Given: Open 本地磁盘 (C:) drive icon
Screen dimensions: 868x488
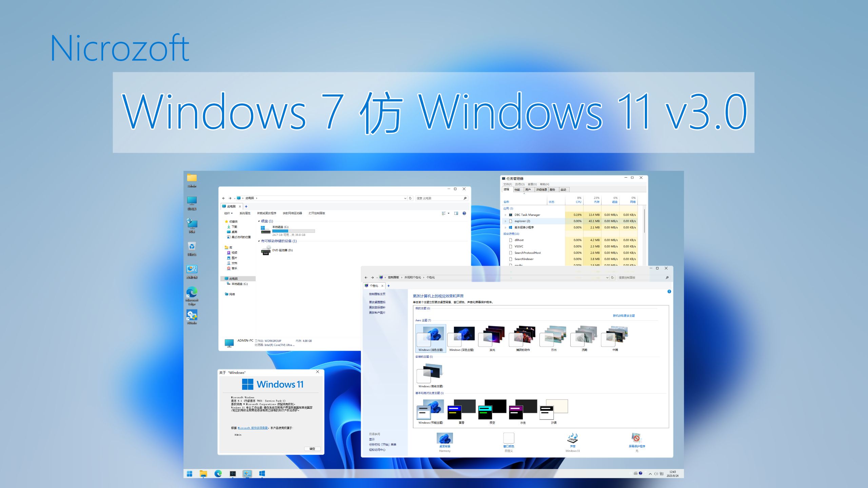Looking at the screenshot, I should coord(265,230).
